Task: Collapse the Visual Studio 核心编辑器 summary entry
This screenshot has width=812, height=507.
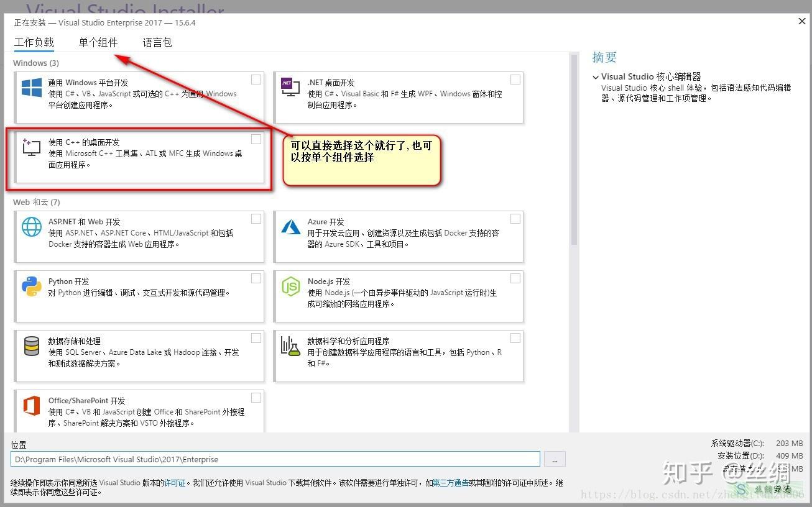Action: point(596,76)
